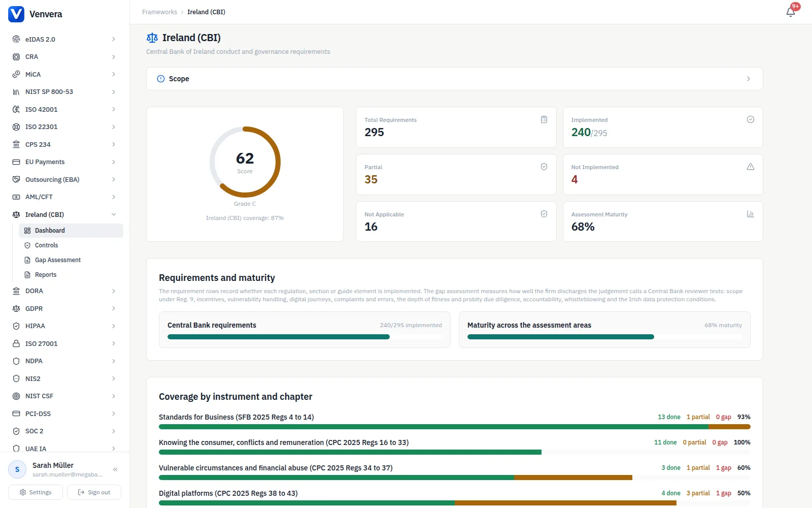Expand the Scope section
The width and height of the screenshot is (812, 508).
455,79
